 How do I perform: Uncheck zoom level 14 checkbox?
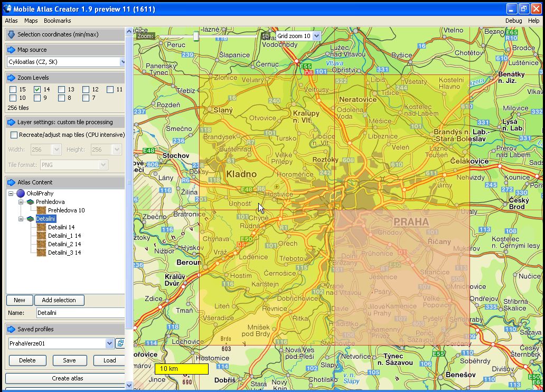pos(37,89)
